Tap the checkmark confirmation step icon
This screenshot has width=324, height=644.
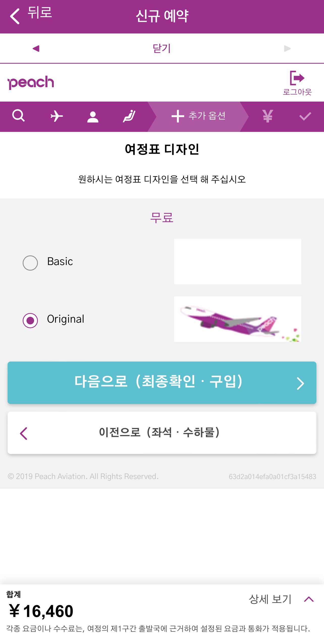[x=305, y=116]
